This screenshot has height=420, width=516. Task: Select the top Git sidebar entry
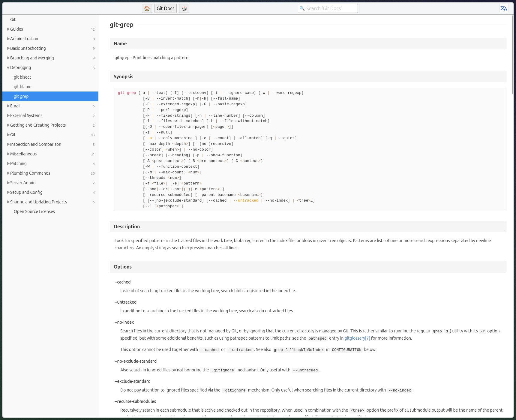[50, 19]
